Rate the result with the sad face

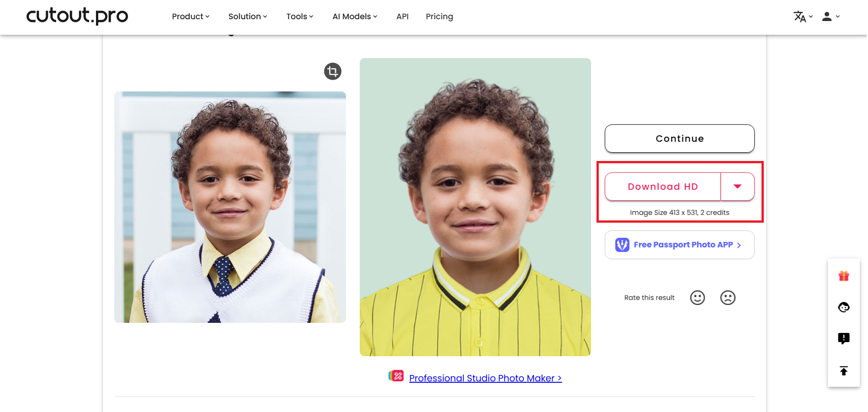[728, 297]
